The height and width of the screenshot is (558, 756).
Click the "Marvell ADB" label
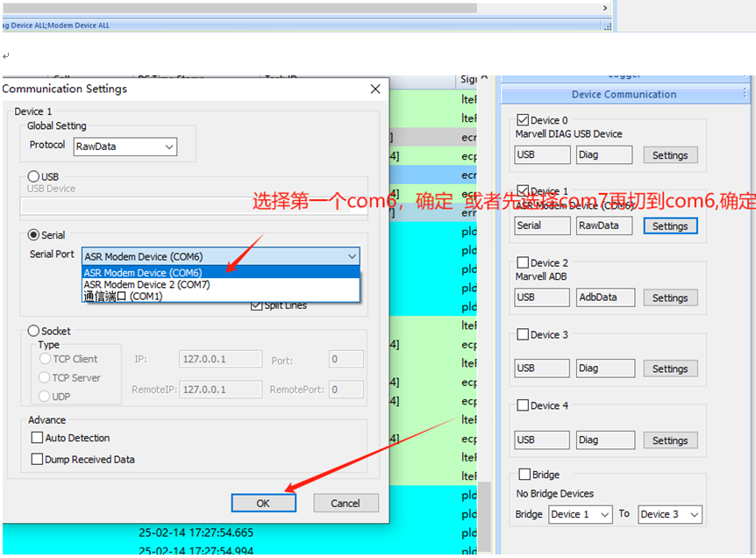(541, 276)
